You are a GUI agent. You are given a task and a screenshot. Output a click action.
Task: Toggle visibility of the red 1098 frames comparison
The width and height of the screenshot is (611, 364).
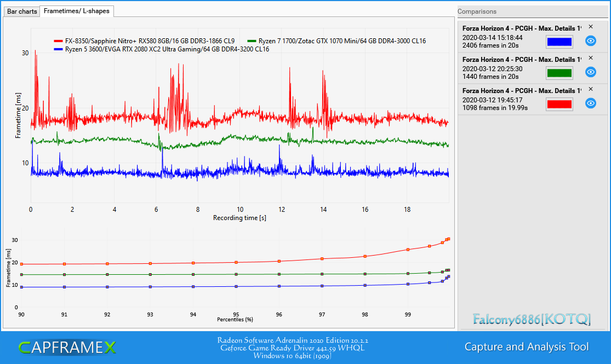click(590, 103)
